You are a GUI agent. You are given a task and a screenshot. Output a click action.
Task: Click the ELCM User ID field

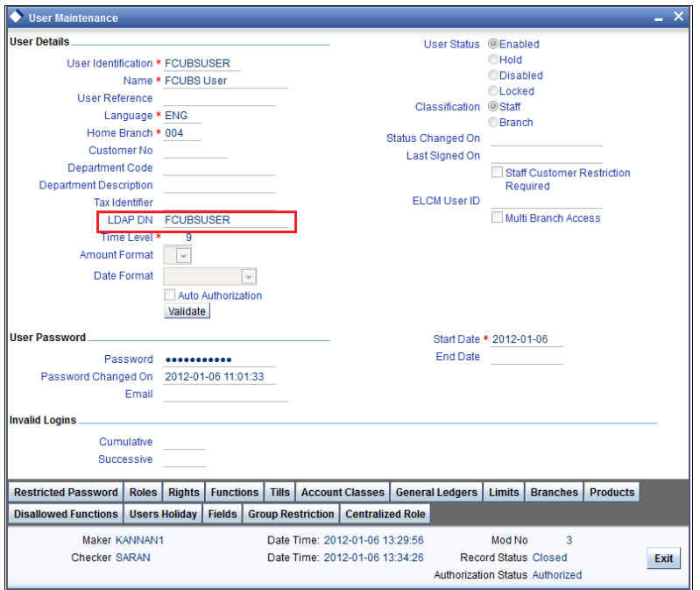tap(547, 202)
